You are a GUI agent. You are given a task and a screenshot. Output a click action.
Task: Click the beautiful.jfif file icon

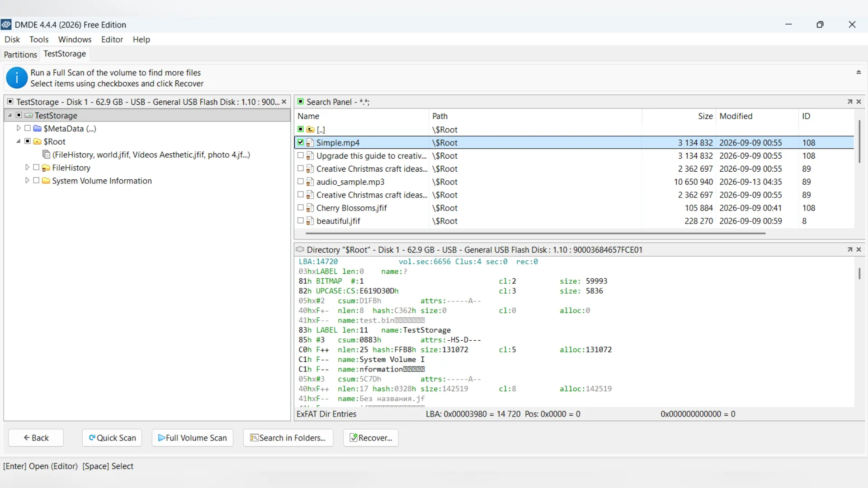(x=310, y=221)
